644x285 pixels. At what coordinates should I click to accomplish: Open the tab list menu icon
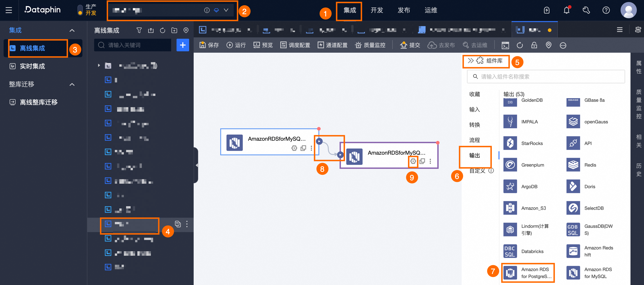click(x=620, y=30)
